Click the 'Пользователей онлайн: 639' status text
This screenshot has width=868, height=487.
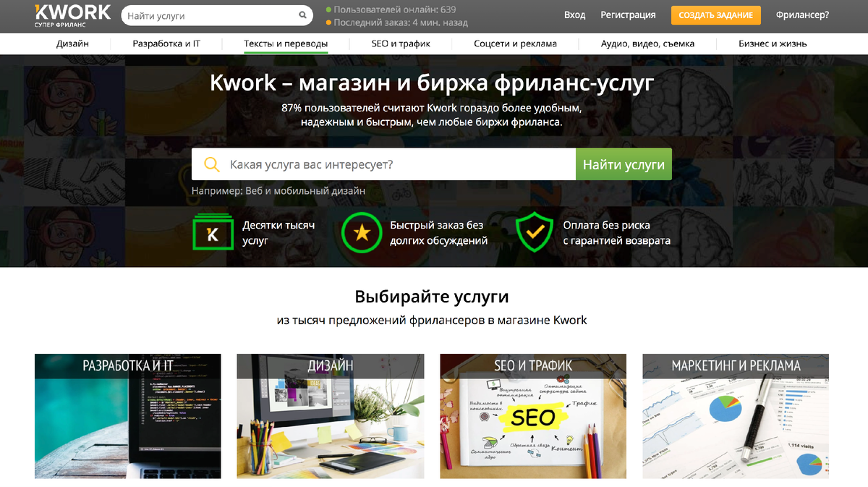pyautogui.click(x=395, y=9)
